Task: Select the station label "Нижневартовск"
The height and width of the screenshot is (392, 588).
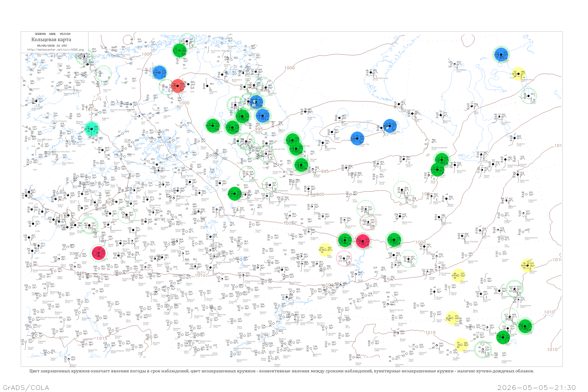Action: pos(531,238)
